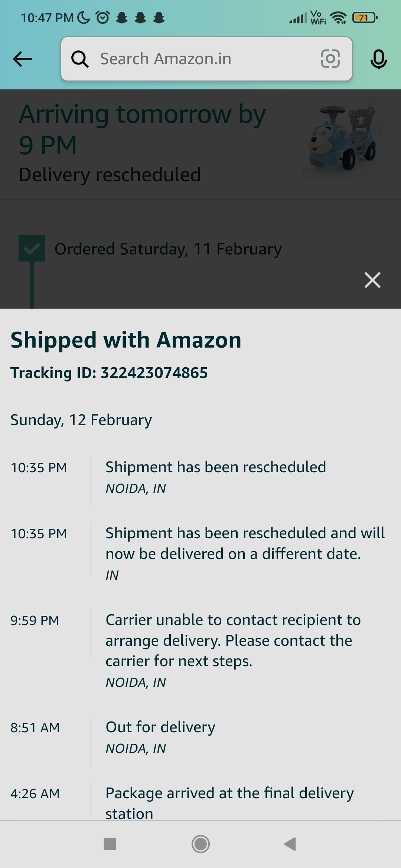This screenshot has height=868, width=401.
Task: Close the tracking details sheet
Action: [372, 280]
